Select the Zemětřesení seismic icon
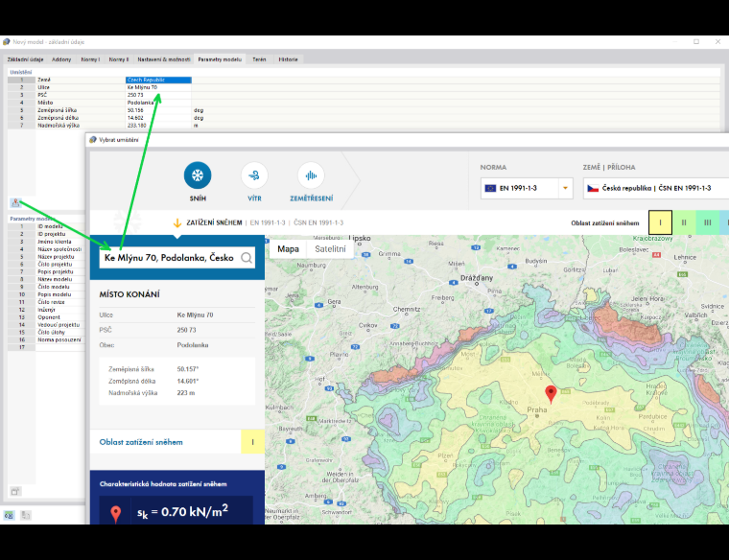Viewport: 729px width, 560px height. pyautogui.click(x=311, y=175)
